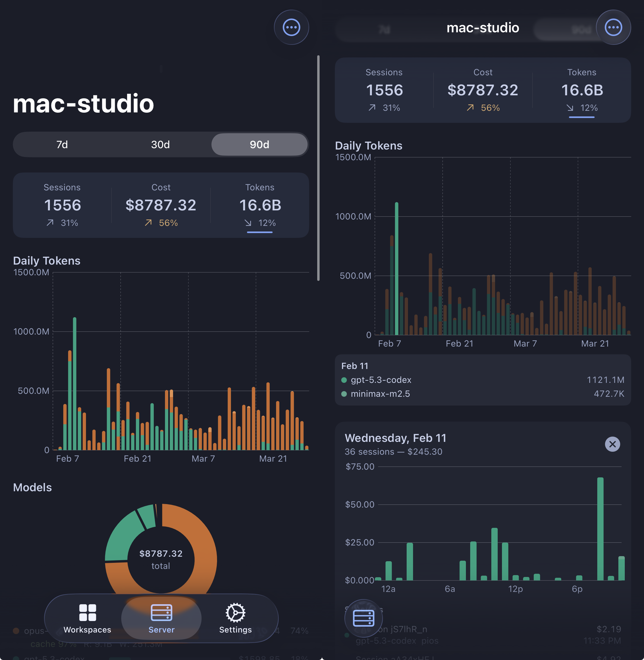Select the Cost metric in left summary card
Viewport: 644px width, 660px height.
point(161,205)
